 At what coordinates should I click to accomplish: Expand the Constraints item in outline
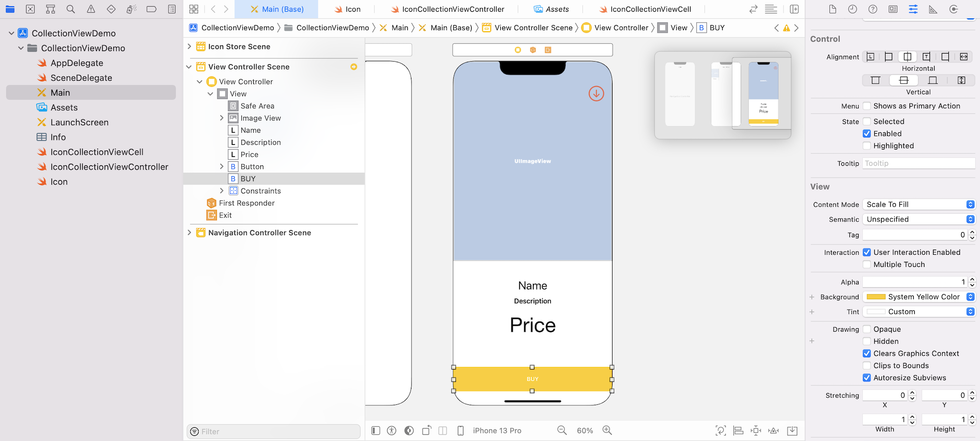(x=222, y=191)
